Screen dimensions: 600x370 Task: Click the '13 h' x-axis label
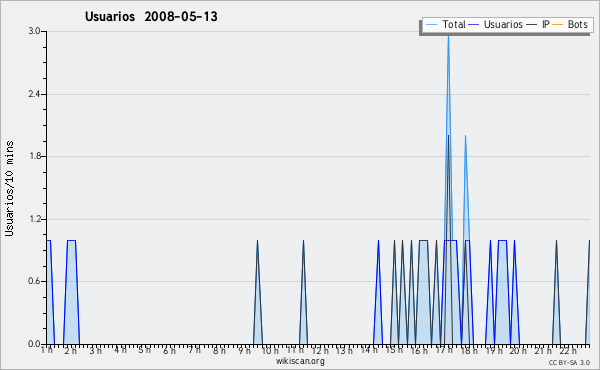[x=344, y=350]
